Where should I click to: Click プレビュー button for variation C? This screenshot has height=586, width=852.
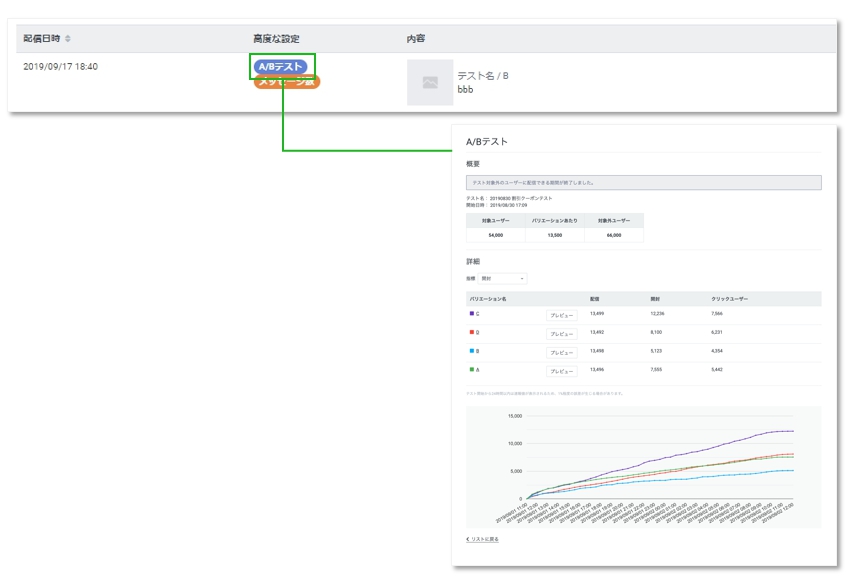tap(561, 315)
